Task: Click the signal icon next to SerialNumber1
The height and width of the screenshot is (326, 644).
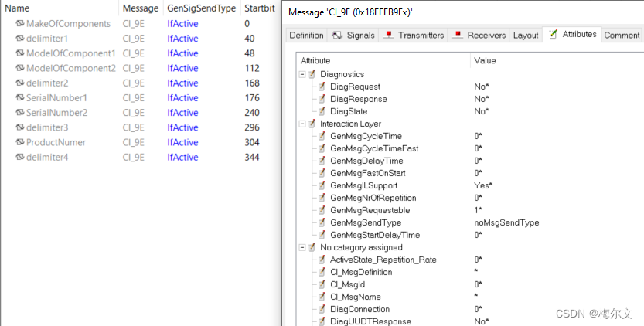Action: pos(20,97)
